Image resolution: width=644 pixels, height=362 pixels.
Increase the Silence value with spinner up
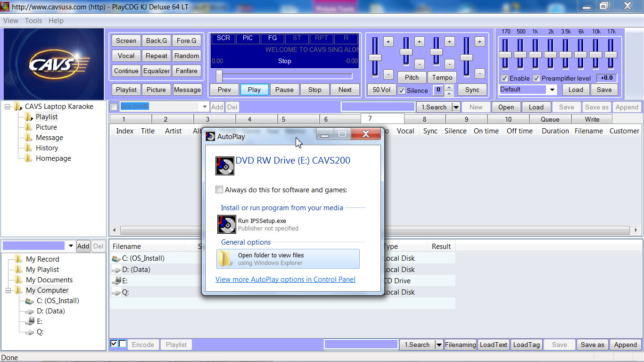[x=449, y=87]
